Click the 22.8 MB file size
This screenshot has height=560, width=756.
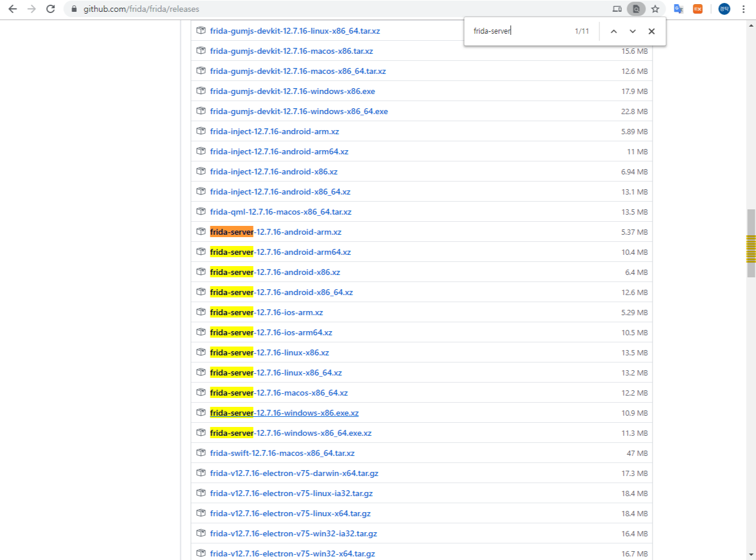[634, 112]
